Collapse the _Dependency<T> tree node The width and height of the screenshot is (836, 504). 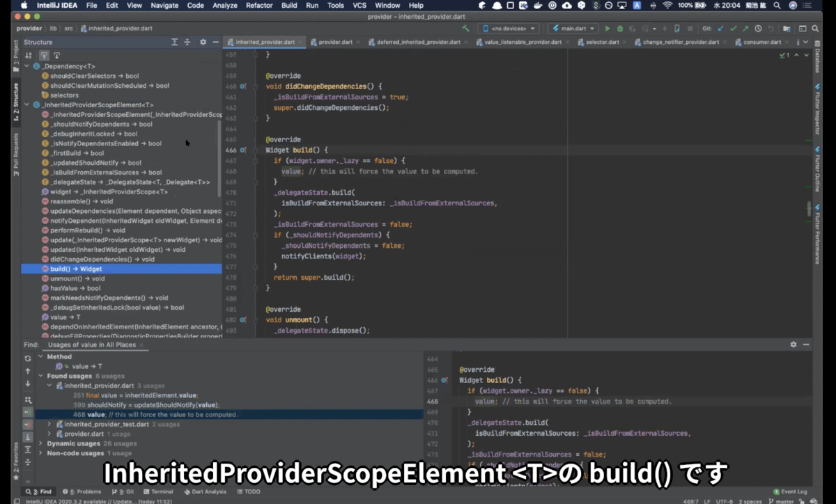tap(26, 66)
